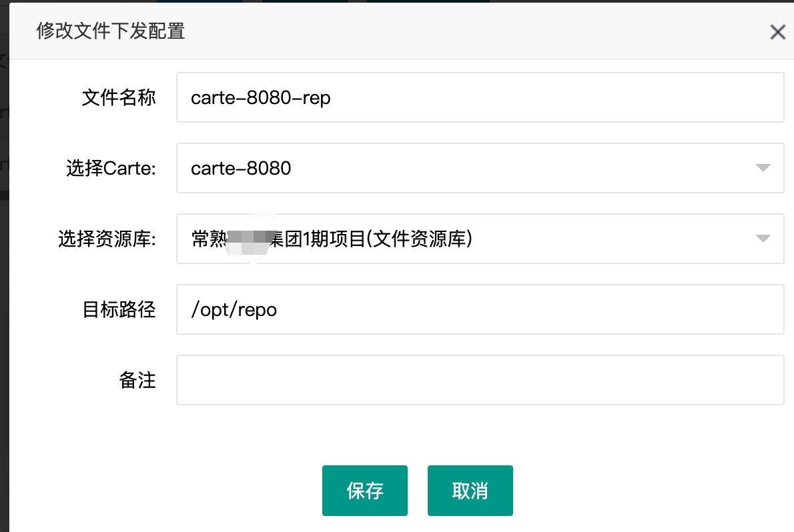Viewport: 794px width, 532px height.
Task: Click the 文件名称 input field
Action: coord(480,97)
